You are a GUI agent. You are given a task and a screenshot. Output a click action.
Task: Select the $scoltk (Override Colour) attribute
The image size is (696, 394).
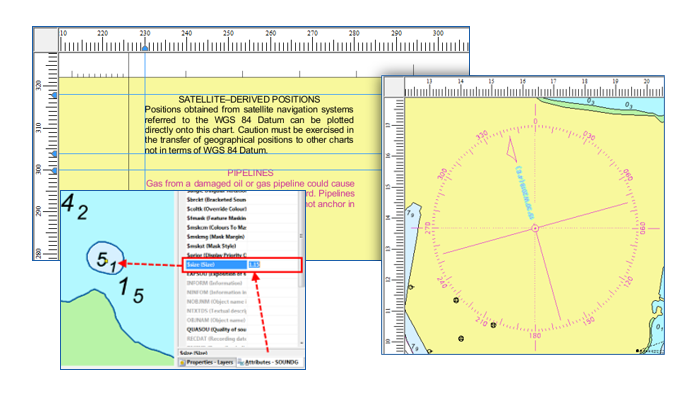tap(217, 209)
